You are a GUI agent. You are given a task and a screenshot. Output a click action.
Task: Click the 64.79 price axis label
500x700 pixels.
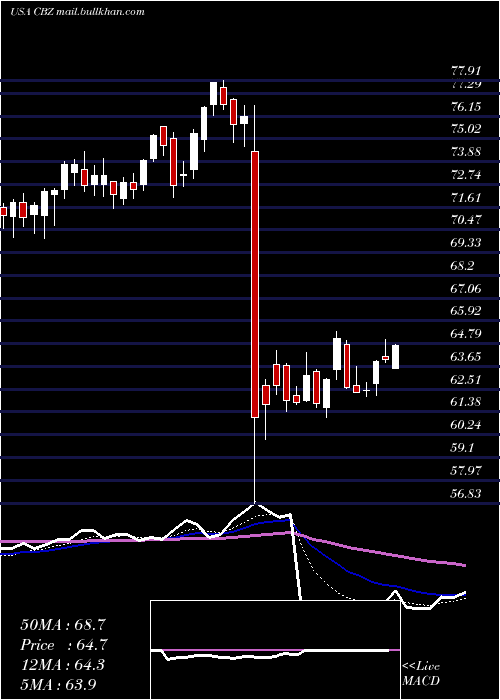tap(466, 334)
